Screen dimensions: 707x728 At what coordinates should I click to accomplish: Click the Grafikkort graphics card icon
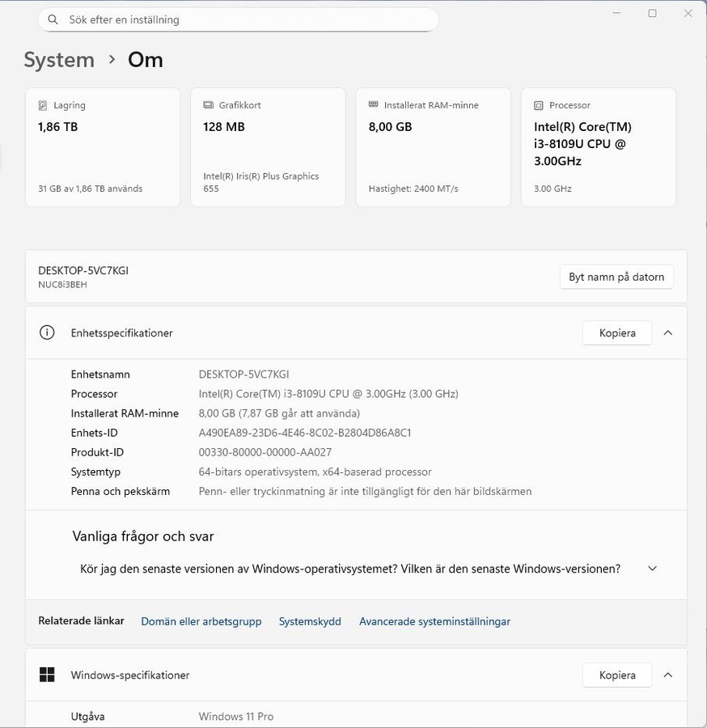[208, 105]
